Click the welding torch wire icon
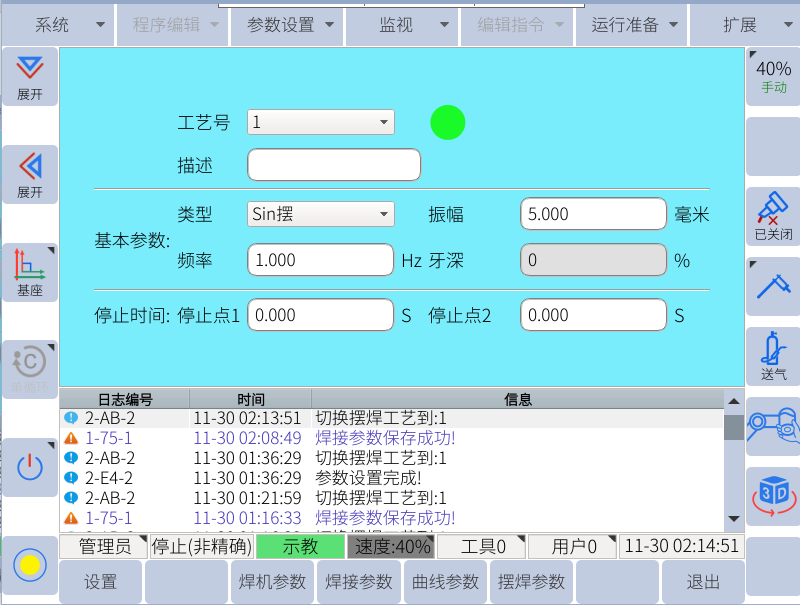 [x=773, y=286]
